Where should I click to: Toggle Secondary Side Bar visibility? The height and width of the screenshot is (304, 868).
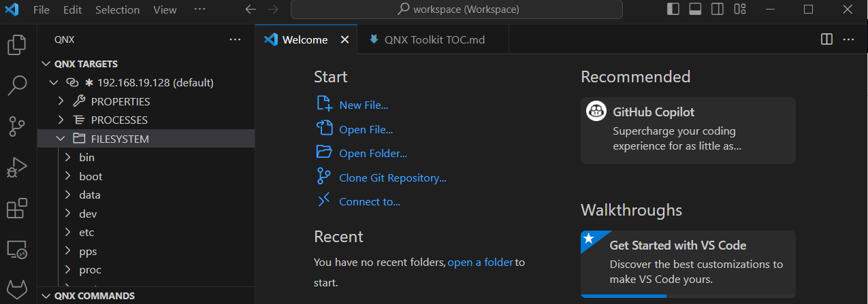[x=718, y=10]
